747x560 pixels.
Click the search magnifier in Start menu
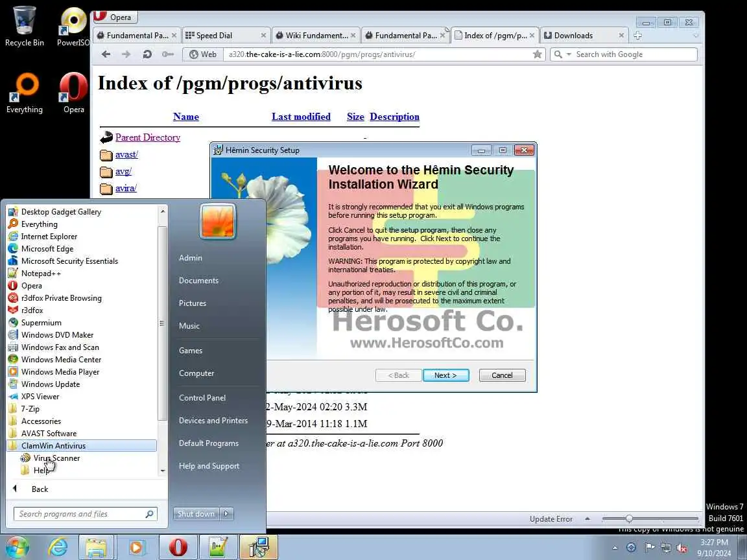point(149,514)
